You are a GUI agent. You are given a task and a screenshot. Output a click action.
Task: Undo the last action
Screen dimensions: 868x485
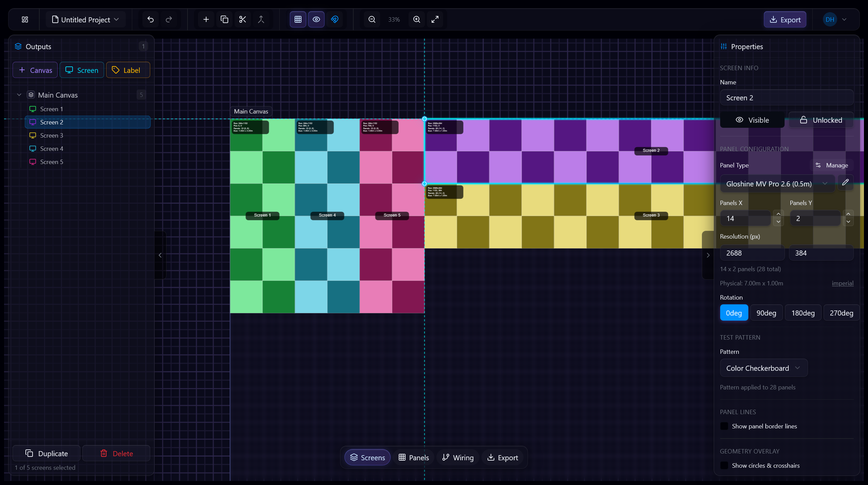pyautogui.click(x=150, y=19)
